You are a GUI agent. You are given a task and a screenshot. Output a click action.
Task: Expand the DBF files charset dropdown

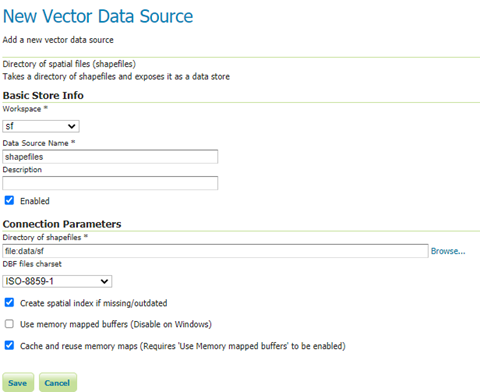click(x=57, y=281)
